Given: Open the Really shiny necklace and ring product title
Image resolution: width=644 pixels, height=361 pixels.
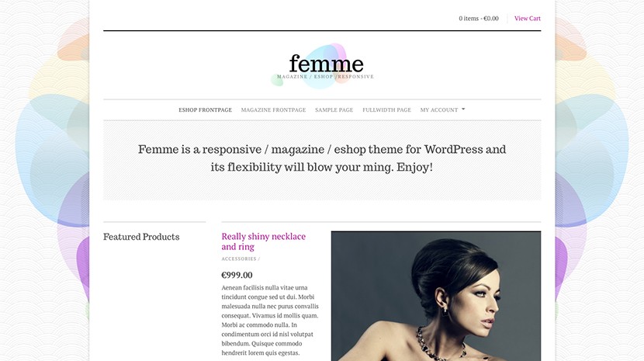Looking at the screenshot, I should 263,241.
